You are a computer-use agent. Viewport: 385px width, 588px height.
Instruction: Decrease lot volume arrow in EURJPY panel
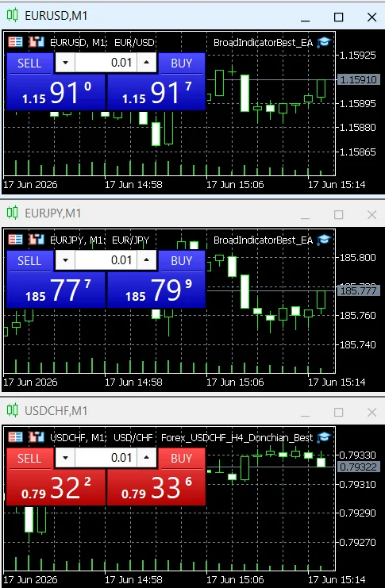coord(65,260)
